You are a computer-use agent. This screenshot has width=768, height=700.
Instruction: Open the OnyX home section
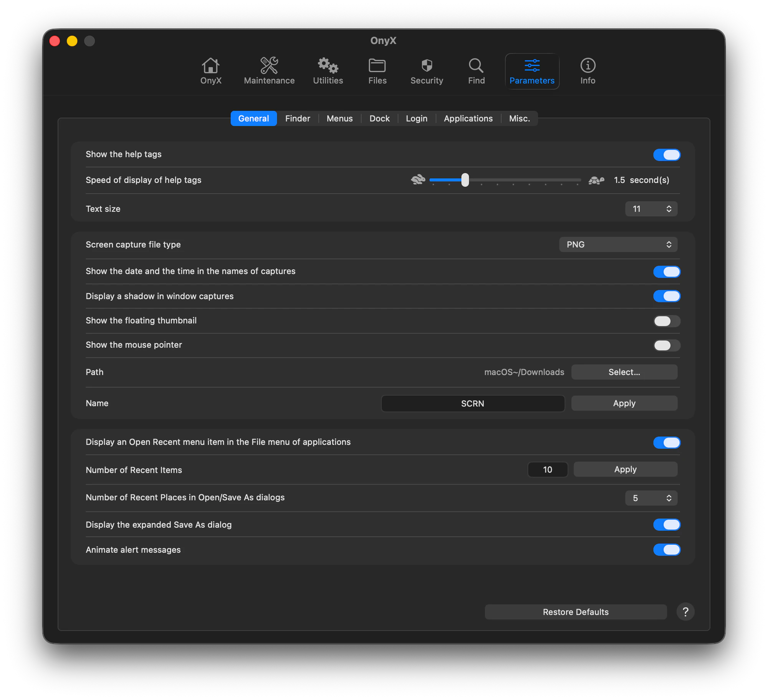[x=211, y=71]
